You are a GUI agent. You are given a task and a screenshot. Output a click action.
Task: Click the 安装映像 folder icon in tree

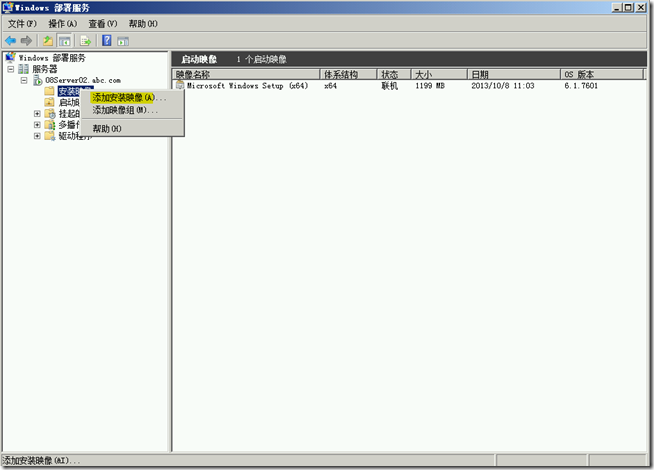pyautogui.click(x=50, y=91)
